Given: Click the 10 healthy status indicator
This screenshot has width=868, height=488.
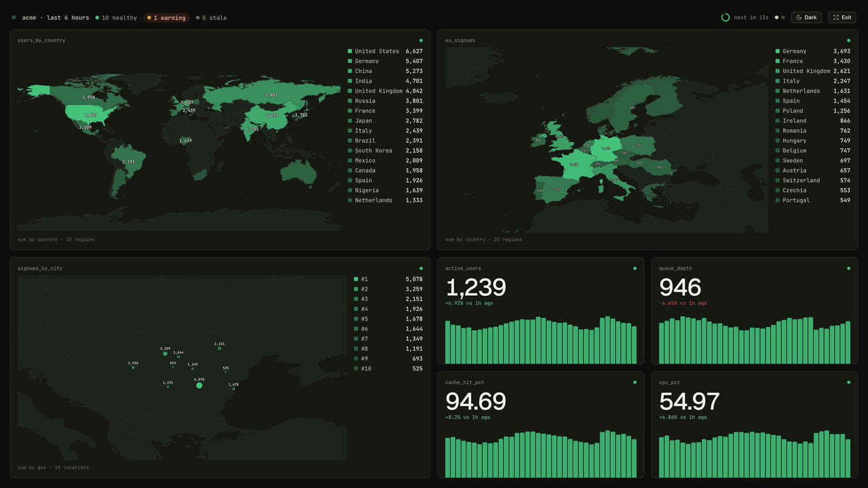Looking at the screenshot, I should [x=116, y=17].
